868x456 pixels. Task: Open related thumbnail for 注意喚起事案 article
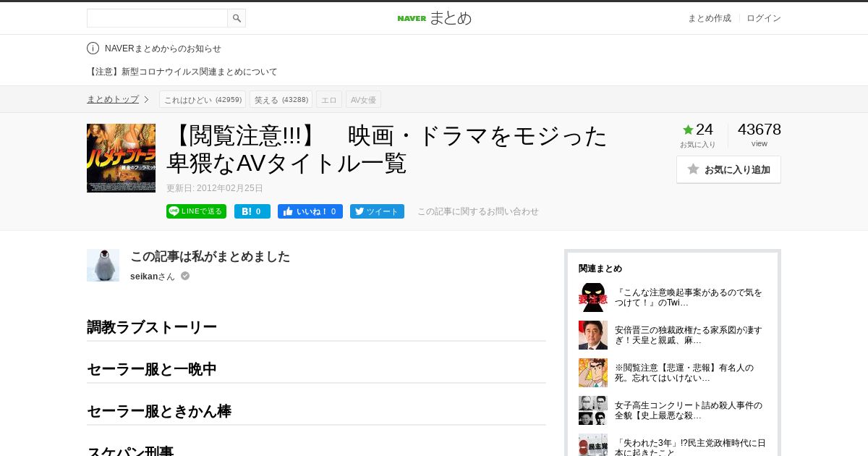(x=593, y=297)
